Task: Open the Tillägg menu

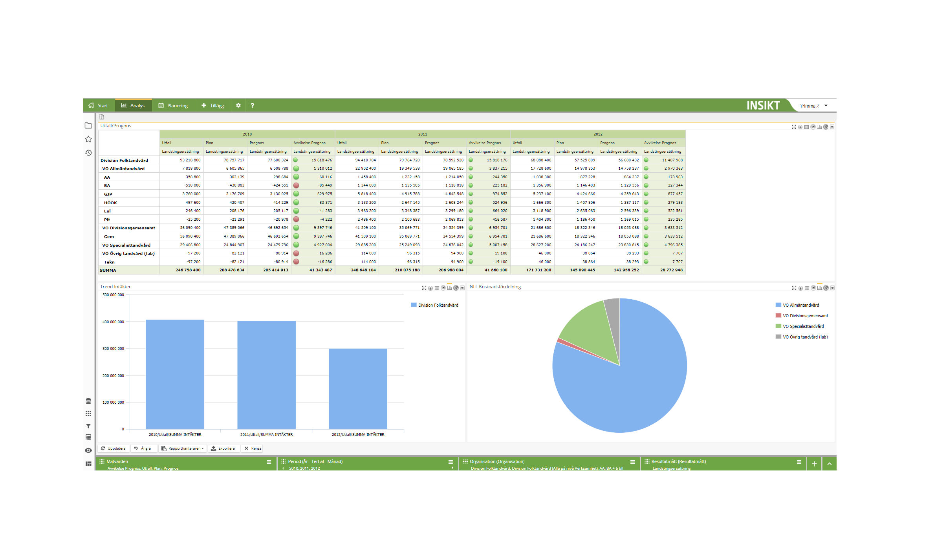Action: click(x=213, y=105)
